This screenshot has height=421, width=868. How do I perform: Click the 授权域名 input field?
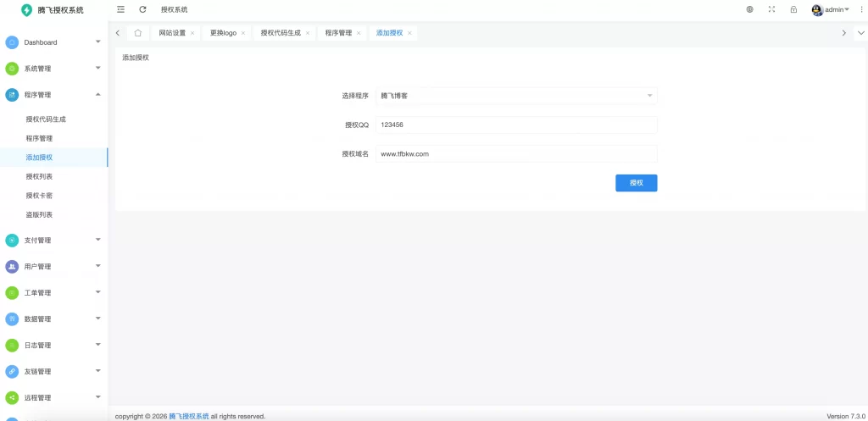(516, 154)
